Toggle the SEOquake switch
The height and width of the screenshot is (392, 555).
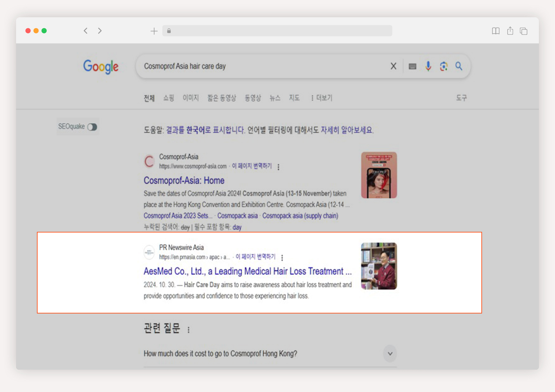[x=92, y=127]
